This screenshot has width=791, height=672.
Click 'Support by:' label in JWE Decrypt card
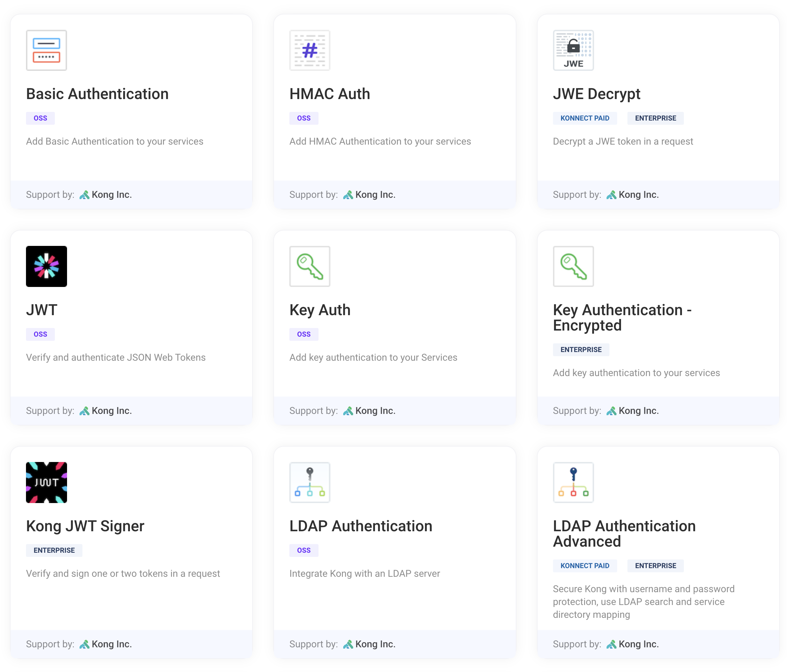tap(577, 195)
